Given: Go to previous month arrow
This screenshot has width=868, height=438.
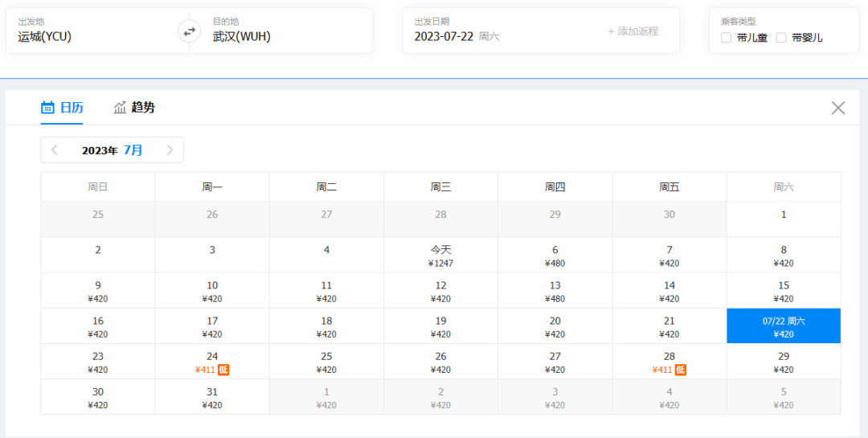Looking at the screenshot, I should (x=55, y=150).
